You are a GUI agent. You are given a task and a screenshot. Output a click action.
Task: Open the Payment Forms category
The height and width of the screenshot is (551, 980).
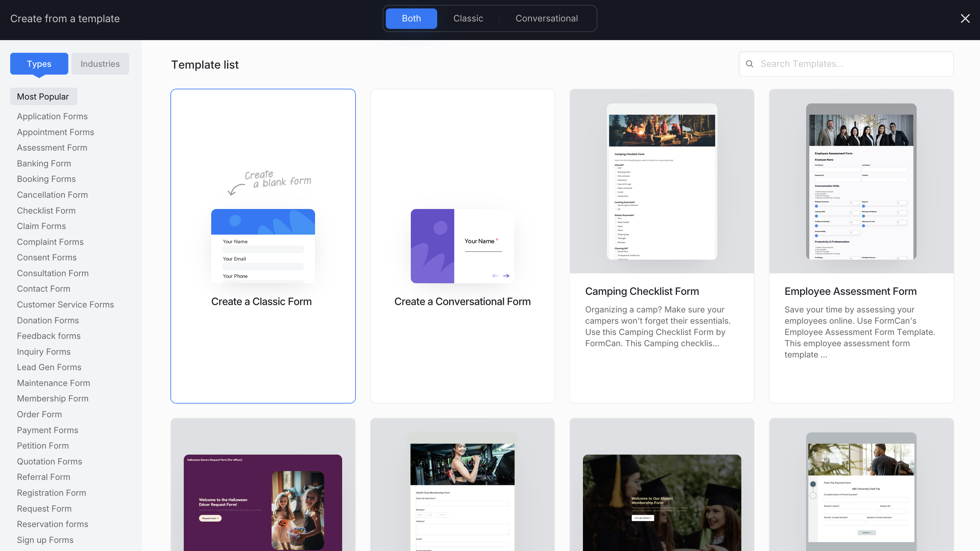(48, 430)
